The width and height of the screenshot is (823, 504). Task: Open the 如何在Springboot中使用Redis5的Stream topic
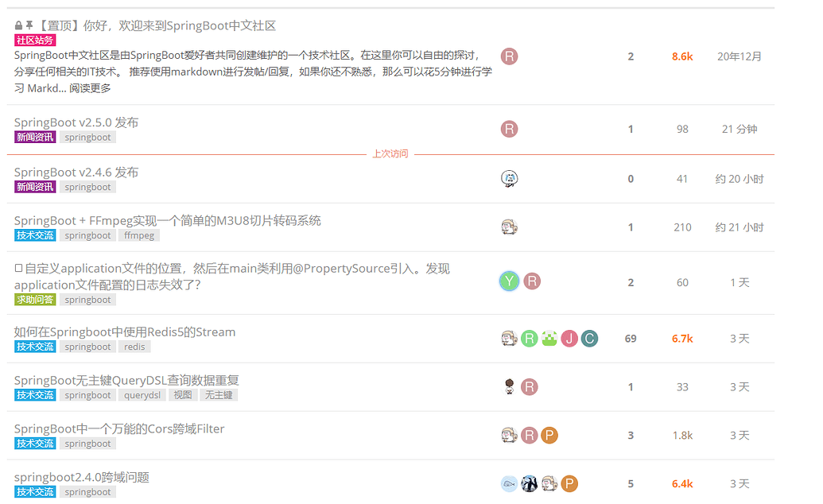coord(125,331)
